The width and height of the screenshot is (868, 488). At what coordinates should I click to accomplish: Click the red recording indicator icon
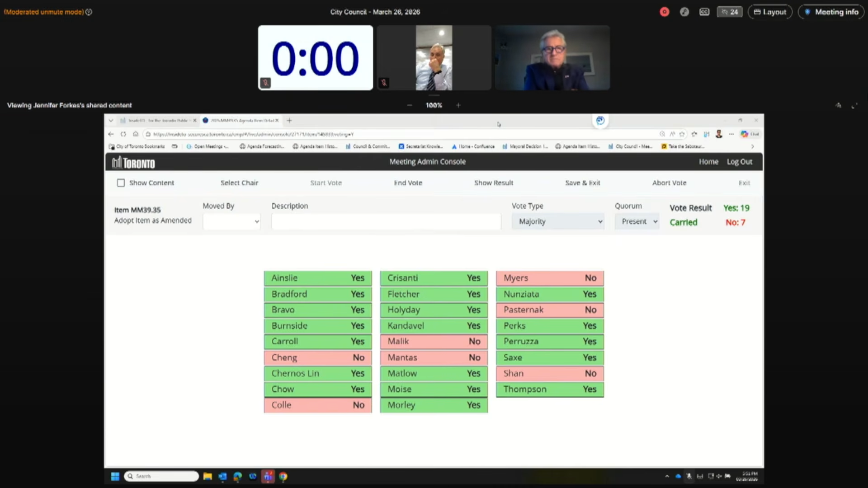point(664,12)
